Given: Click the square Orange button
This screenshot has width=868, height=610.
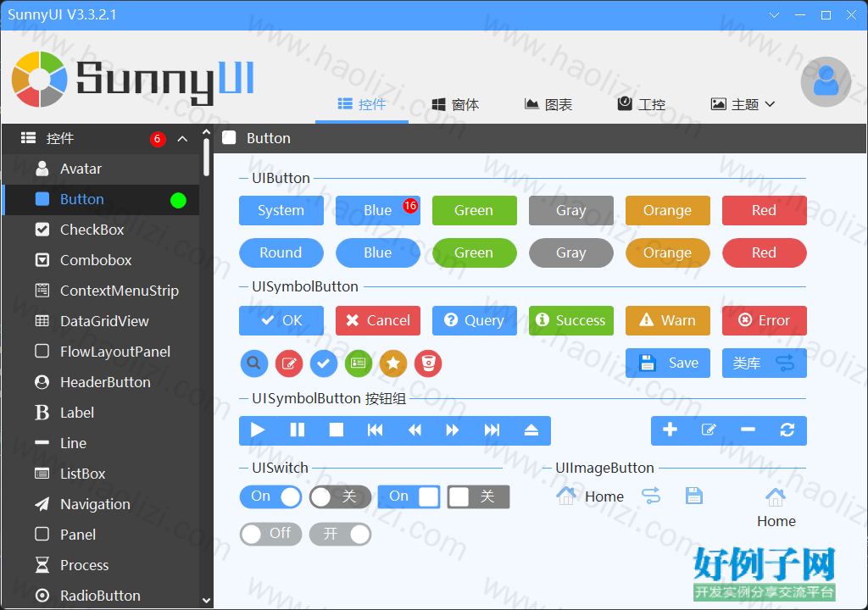Looking at the screenshot, I should tap(668, 210).
